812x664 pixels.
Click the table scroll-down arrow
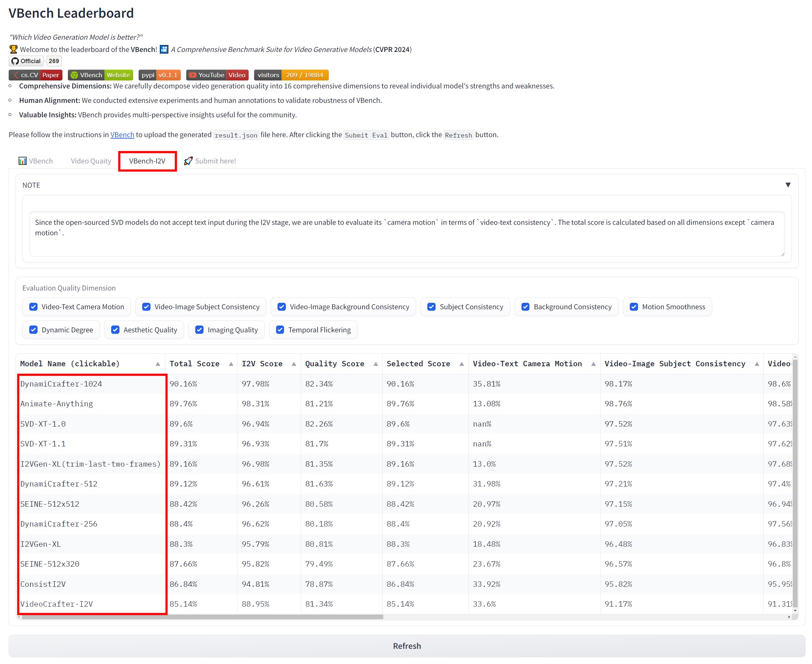[x=795, y=611]
